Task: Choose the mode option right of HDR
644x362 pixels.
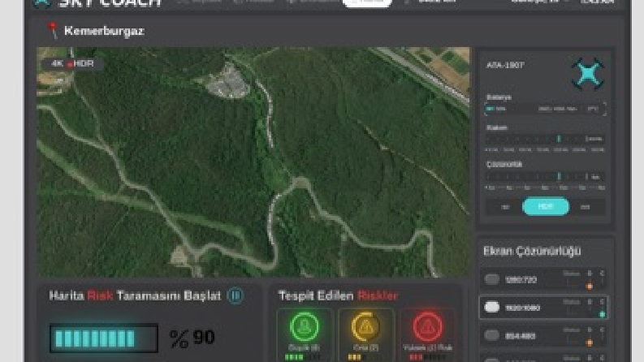Action: click(586, 207)
